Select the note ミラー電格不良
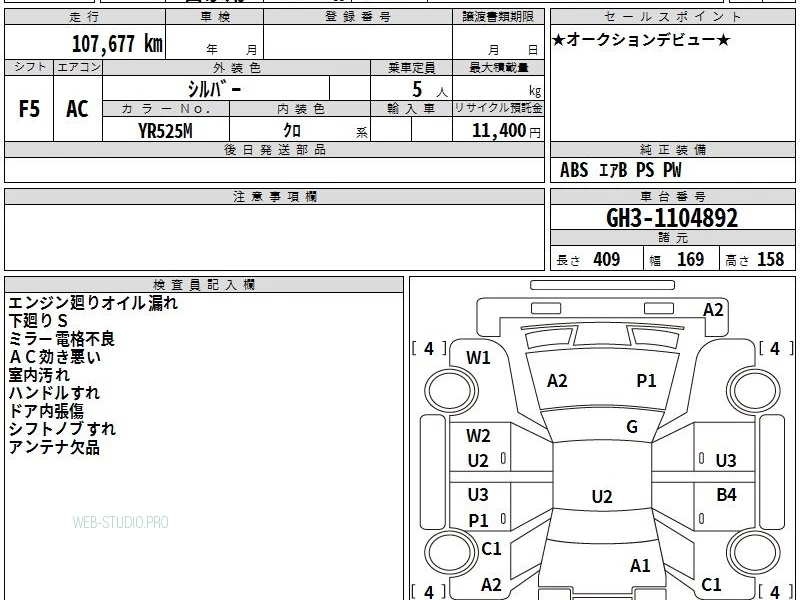 point(62,339)
